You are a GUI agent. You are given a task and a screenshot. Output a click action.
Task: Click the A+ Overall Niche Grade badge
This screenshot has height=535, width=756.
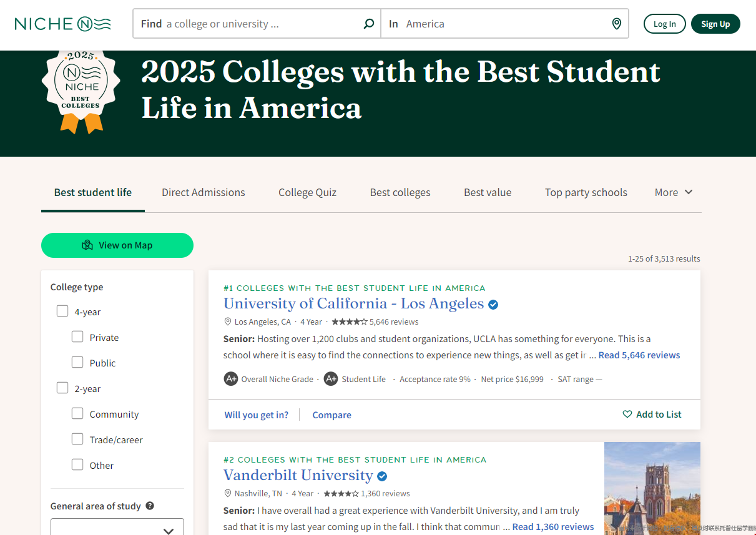tap(231, 379)
